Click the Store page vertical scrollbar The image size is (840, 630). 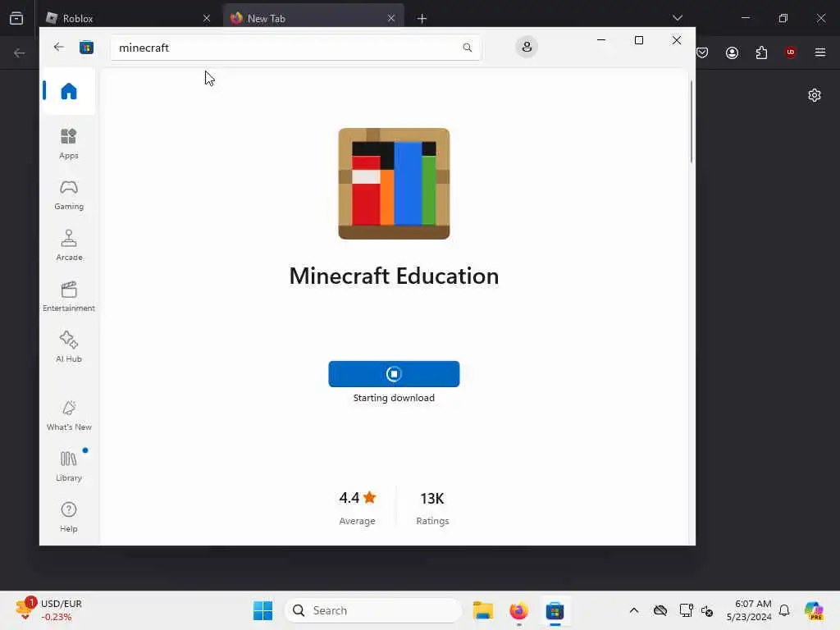point(691,121)
